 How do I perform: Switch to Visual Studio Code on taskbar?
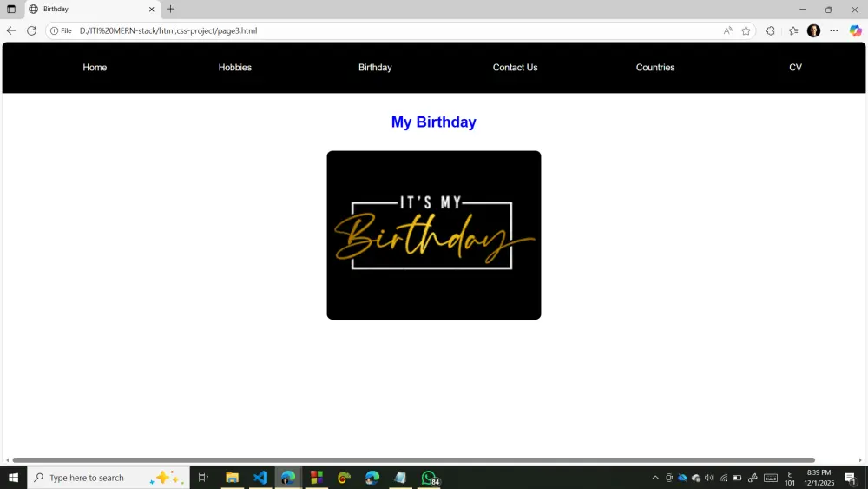pyautogui.click(x=260, y=478)
